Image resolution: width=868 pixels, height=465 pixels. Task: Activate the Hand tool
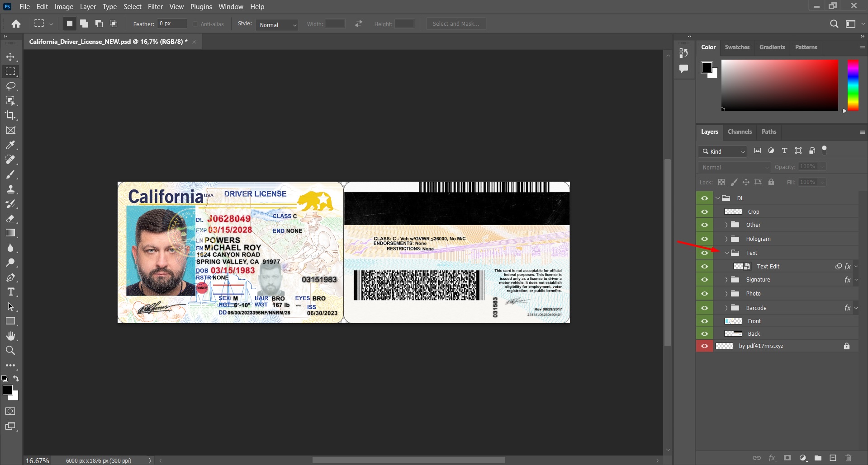click(x=11, y=336)
